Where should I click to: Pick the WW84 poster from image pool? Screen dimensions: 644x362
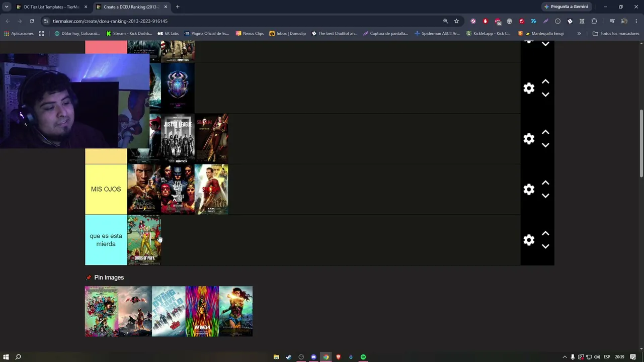202,311
